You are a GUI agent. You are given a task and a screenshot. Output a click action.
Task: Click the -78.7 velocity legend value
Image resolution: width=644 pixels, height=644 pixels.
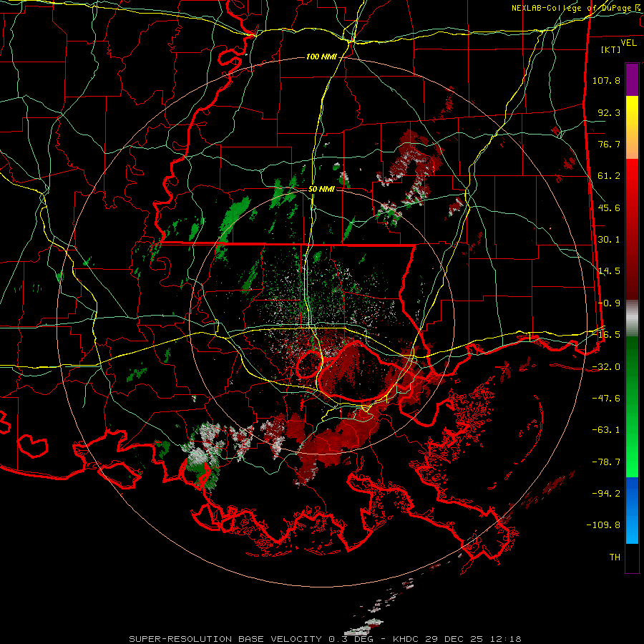pos(606,462)
